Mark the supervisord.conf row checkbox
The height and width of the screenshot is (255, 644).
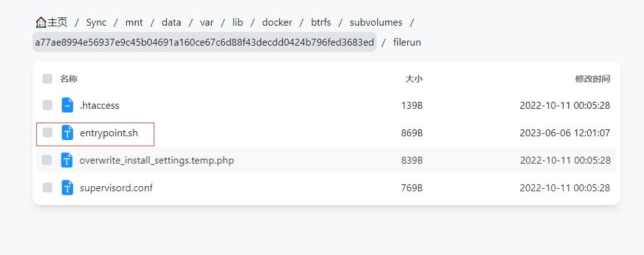pos(47,187)
